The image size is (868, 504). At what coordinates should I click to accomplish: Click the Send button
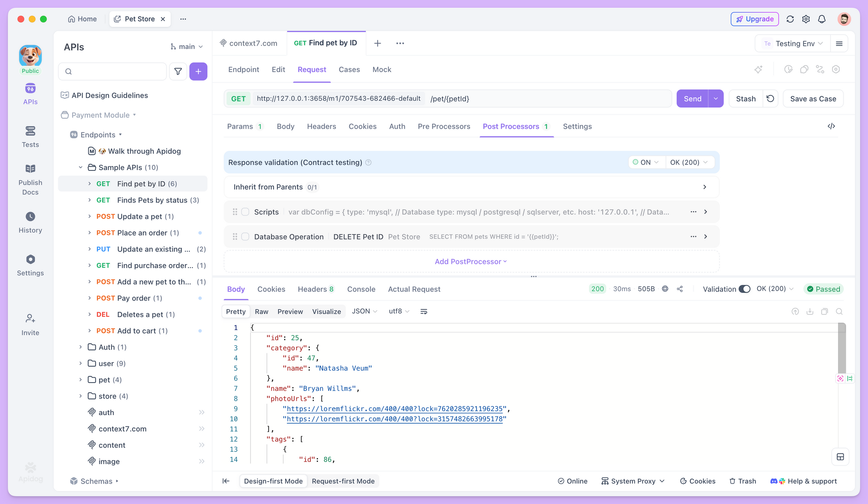[x=692, y=98]
